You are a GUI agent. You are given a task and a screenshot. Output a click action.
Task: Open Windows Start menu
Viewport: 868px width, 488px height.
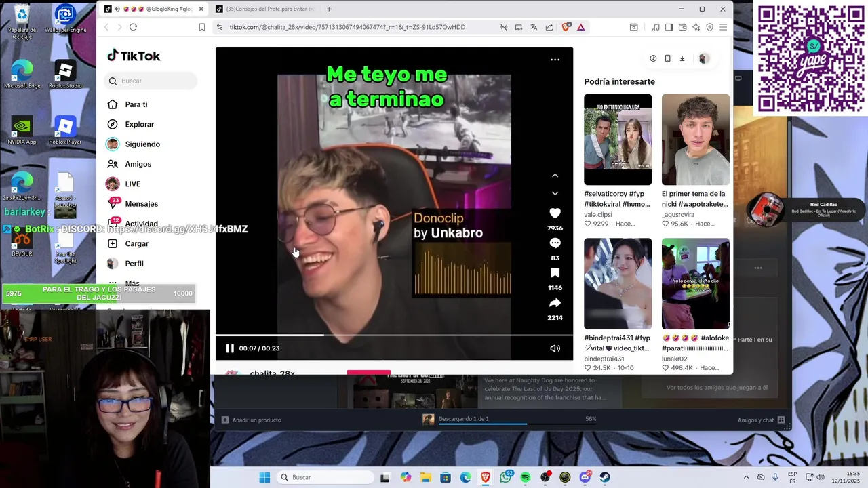tap(264, 477)
